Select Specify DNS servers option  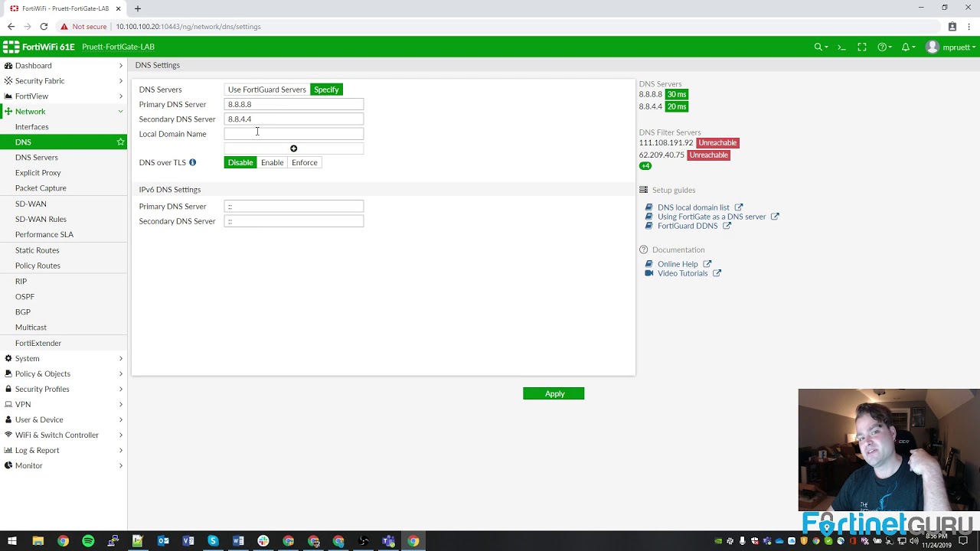click(326, 90)
